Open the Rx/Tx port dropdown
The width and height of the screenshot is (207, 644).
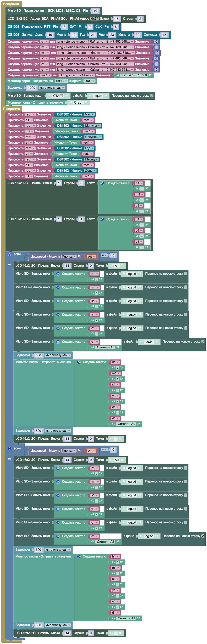click(x=61, y=81)
